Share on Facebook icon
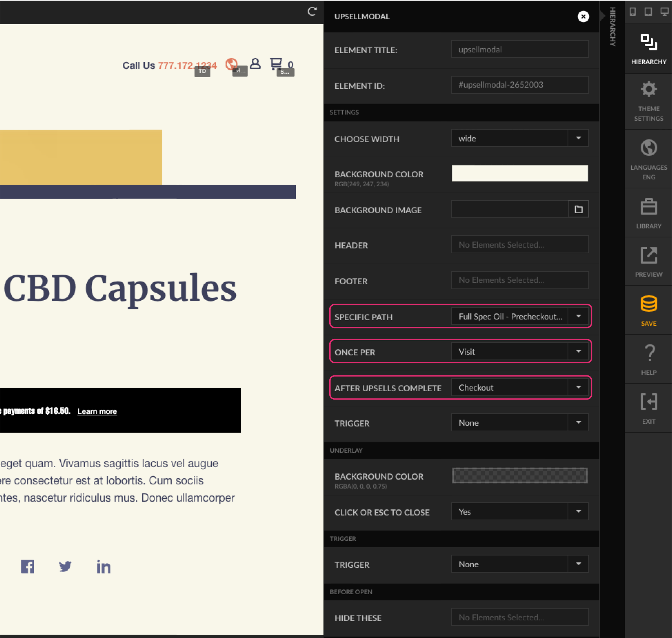Viewport: 672px width, 638px height. pos(27,566)
